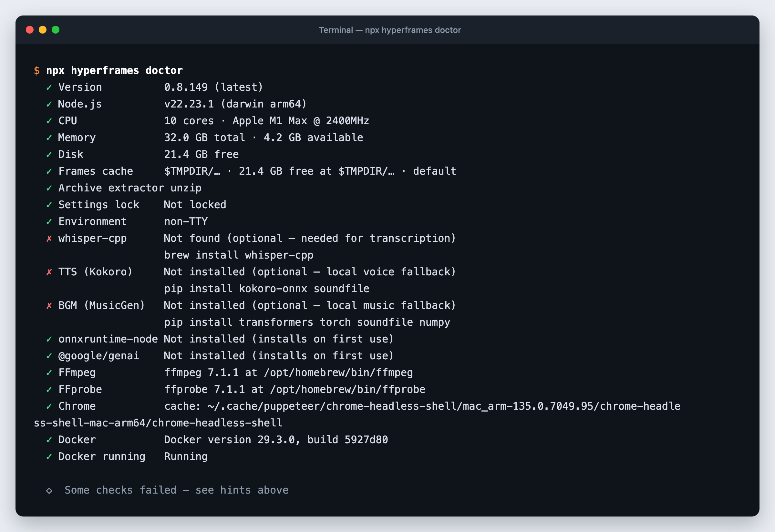The image size is (775, 532).
Task: Click the 'whisper-cpp' check label
Action: click(x=93, y=239)
